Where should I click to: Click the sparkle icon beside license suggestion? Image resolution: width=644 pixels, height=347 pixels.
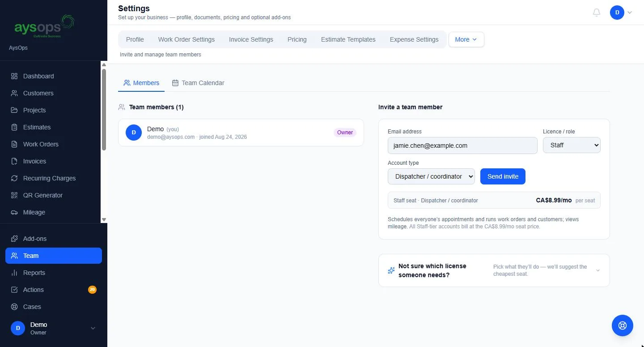coord(391,270)
